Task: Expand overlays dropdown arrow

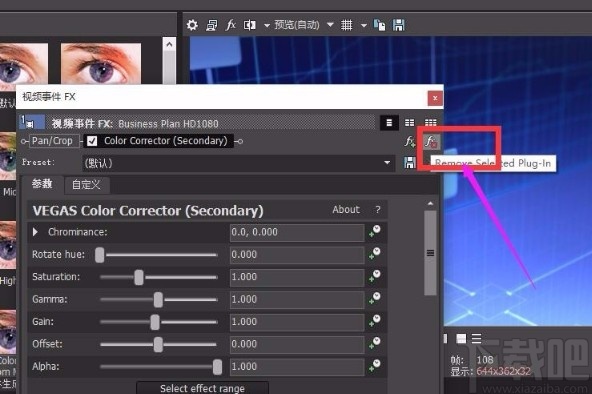Action: 364,26
